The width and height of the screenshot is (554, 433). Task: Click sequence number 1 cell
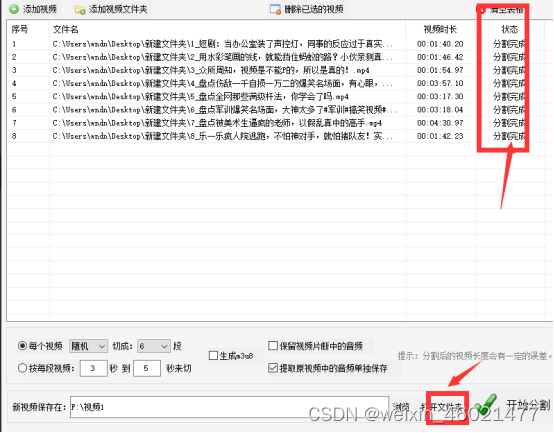pyautogui.click(x=14, y=44)
